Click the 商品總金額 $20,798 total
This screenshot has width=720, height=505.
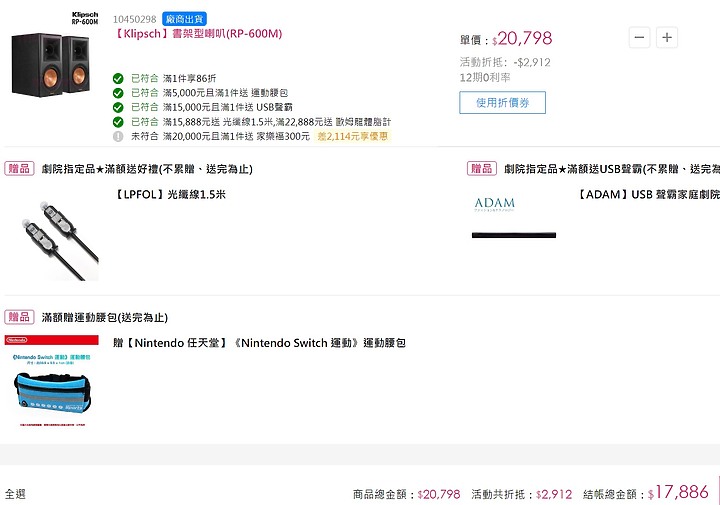coord(406,494)
